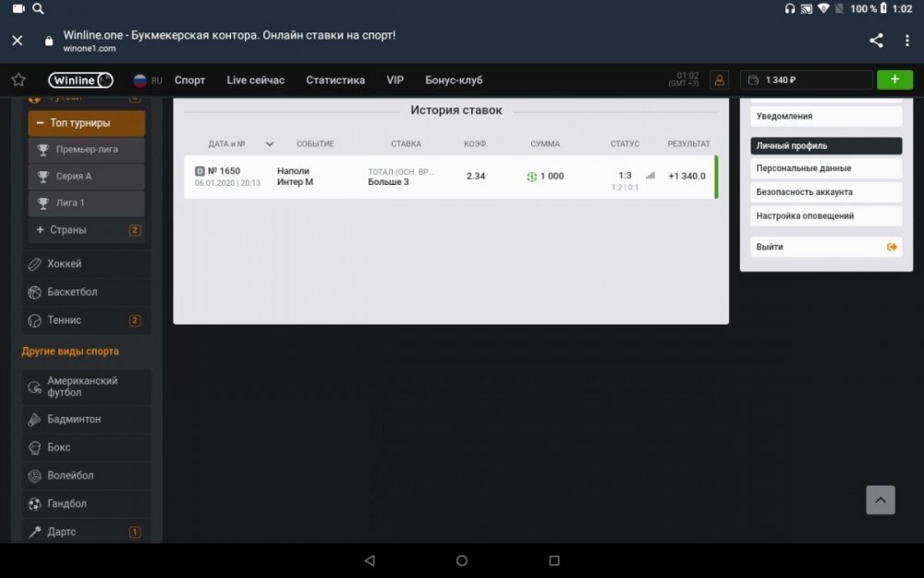Screen dimensions: 924x578
Task: Click the scroll-to-top arrow button
Action: click(880, 500)
